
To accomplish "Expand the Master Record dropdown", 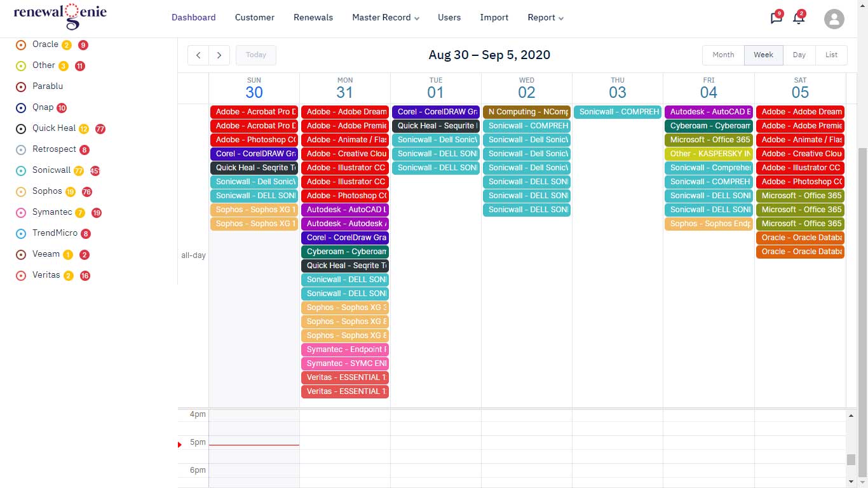I will (x=386, y=18).
